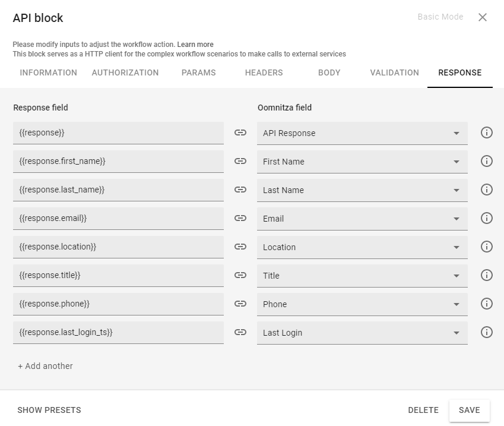Screen dimensions: 504x426
Task: Switch to the VALIDATION tab
Action: (394, 72)
